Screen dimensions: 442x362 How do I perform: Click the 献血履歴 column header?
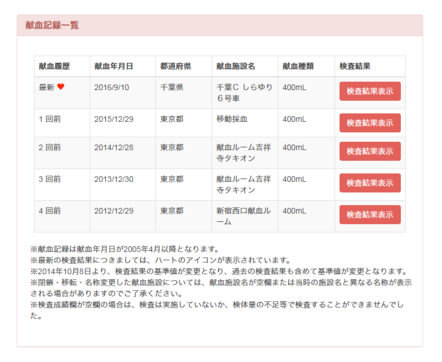pyautogui.click(x=54, y=66)
